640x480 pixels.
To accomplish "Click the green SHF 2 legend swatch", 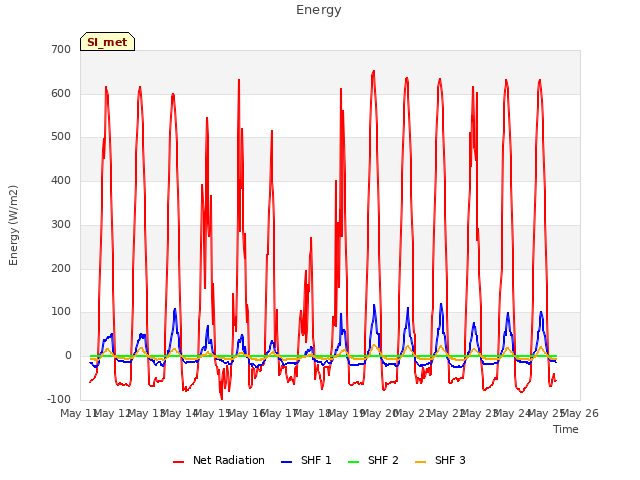I will 353,462.
